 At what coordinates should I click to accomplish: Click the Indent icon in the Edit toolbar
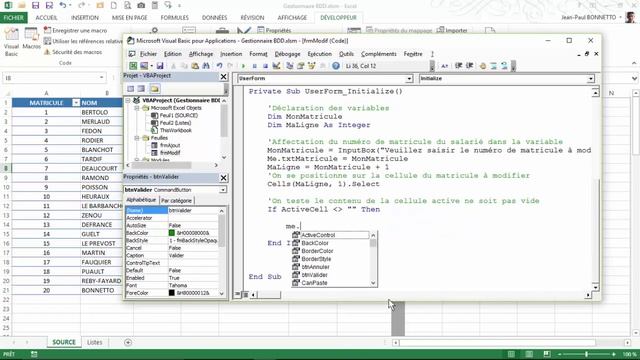coord(458,66)
